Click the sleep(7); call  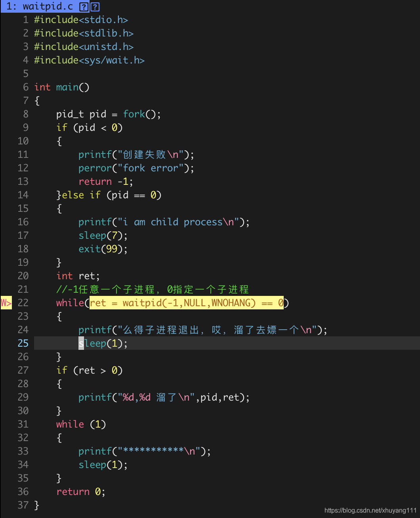(x=103, y=236)
